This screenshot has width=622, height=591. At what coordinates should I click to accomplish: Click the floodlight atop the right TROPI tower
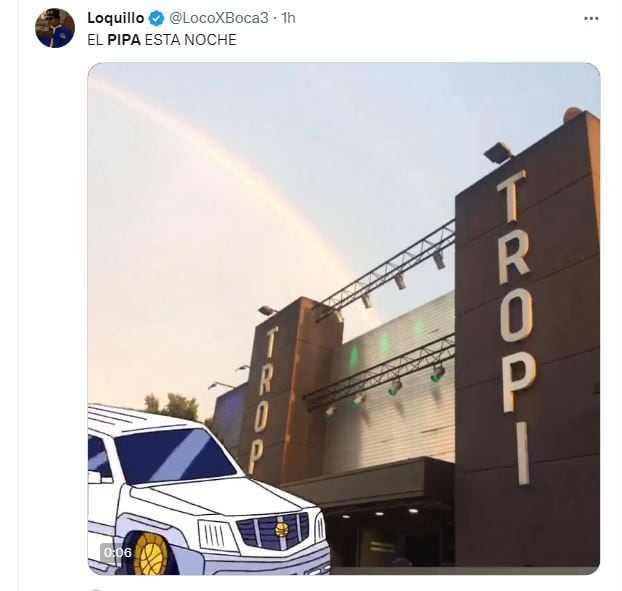(498, 152)
